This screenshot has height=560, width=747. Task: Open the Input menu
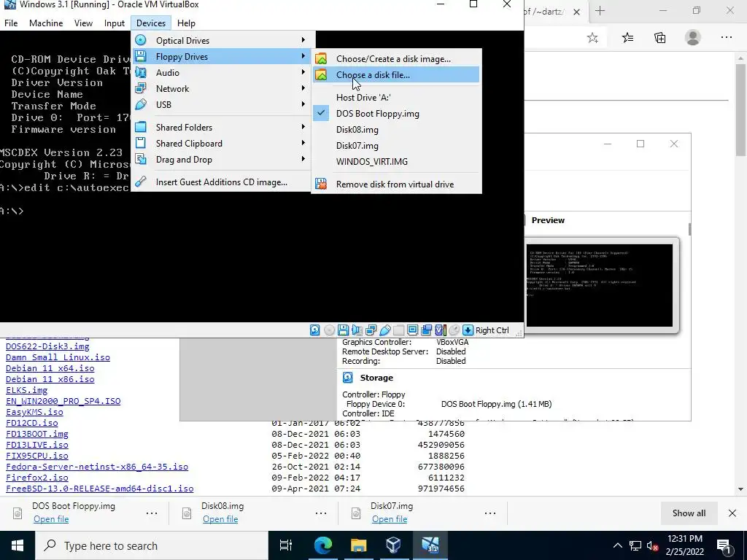[x=115, y=23]
